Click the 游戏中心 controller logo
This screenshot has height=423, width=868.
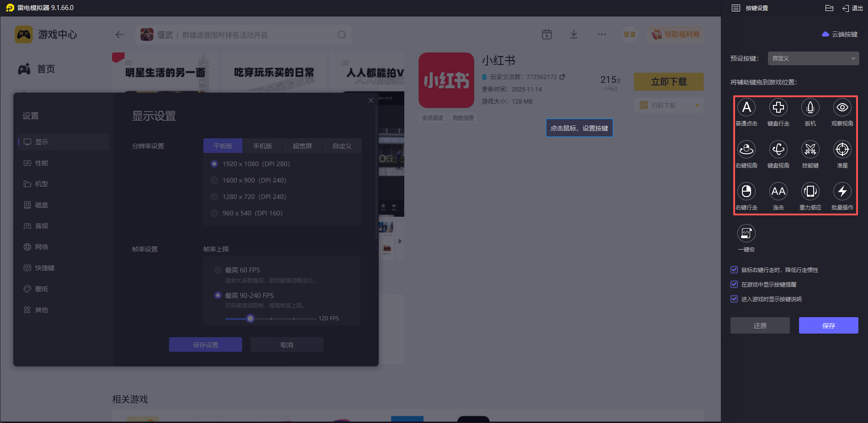(x=24, y=35)
